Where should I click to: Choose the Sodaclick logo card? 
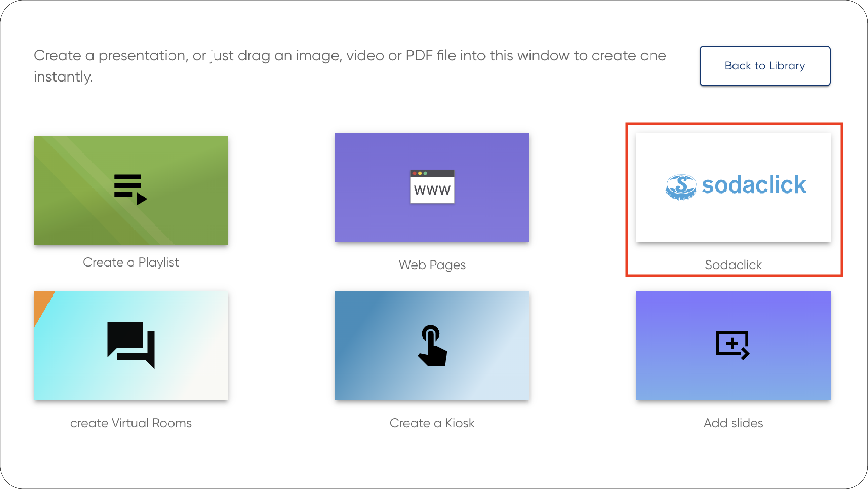click(733, 188)
